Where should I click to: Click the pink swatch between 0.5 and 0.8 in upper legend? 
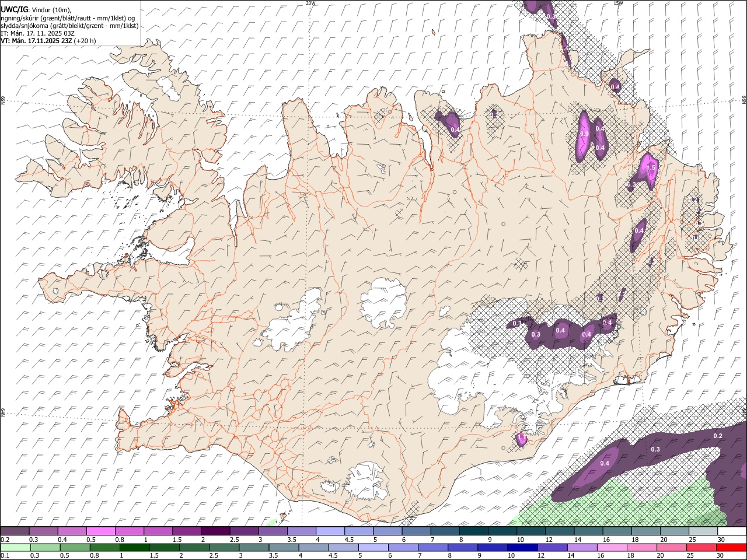pyautogui.click(x=102, y=531)
